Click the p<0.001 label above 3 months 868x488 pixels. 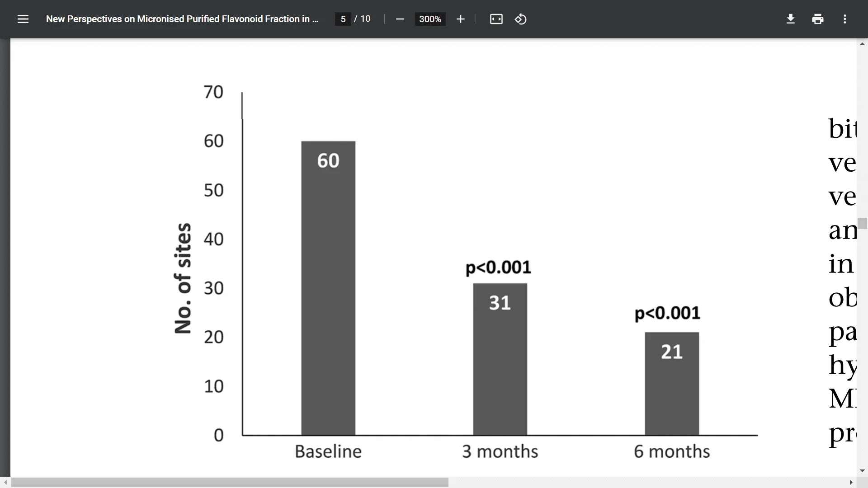point(498,267)
